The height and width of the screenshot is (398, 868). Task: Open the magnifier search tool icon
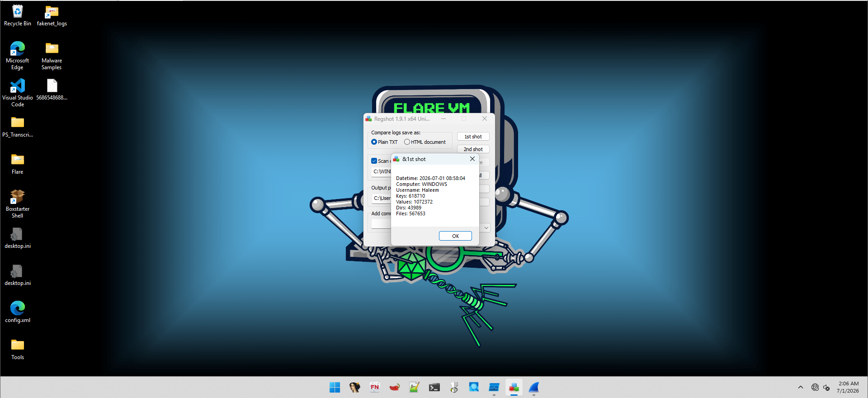[x=474, y=388]
